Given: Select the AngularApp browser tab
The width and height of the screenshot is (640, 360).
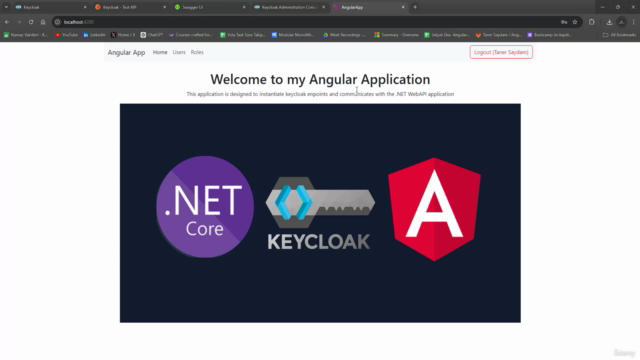Looking at the screenshot, I should (x=369, y=7).
